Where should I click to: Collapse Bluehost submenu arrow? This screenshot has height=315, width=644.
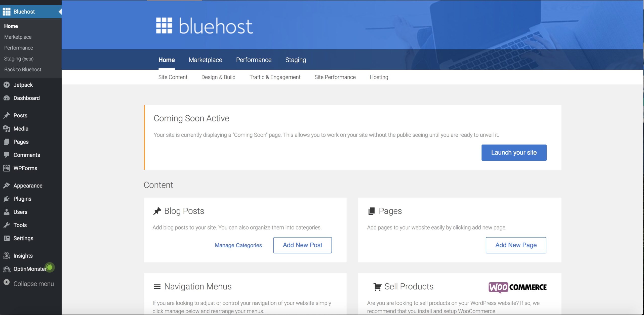click(60, 12)
